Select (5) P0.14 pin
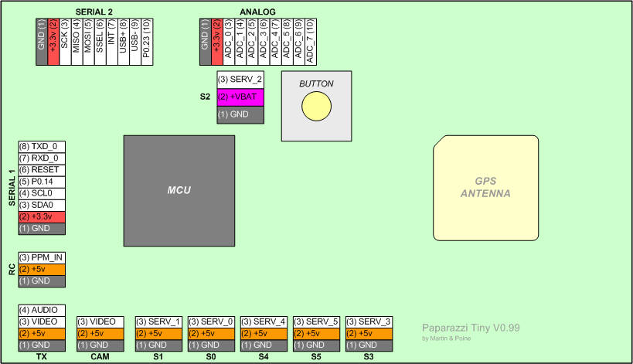This screenshot has height=364, width=633. (42, 182)
